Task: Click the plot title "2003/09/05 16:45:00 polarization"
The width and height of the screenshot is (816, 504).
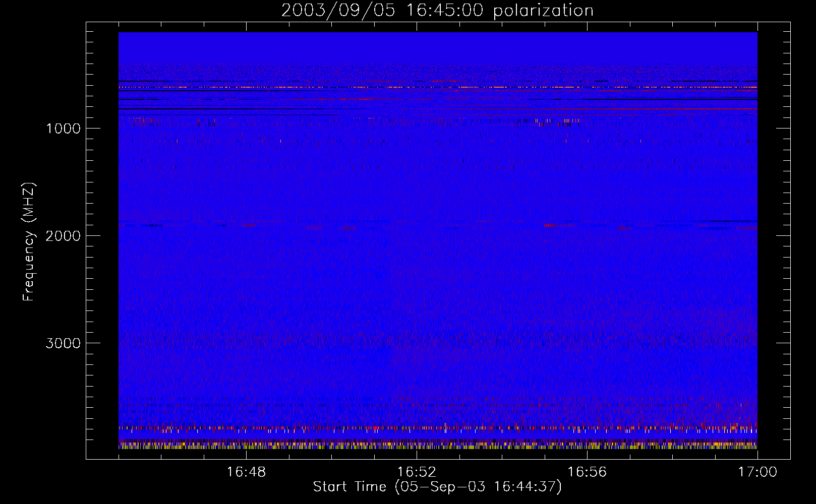Action: click(x=437, y=11)
